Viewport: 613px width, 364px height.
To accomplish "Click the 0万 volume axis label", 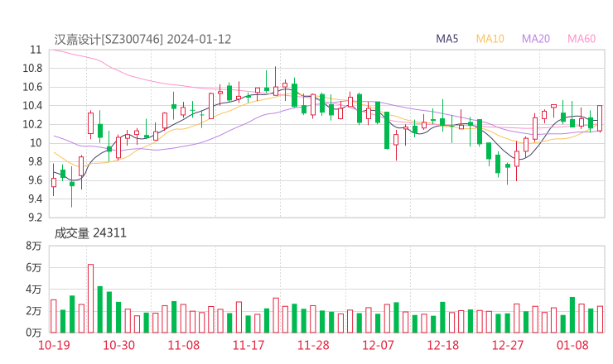I will click(x=34, y=333).
